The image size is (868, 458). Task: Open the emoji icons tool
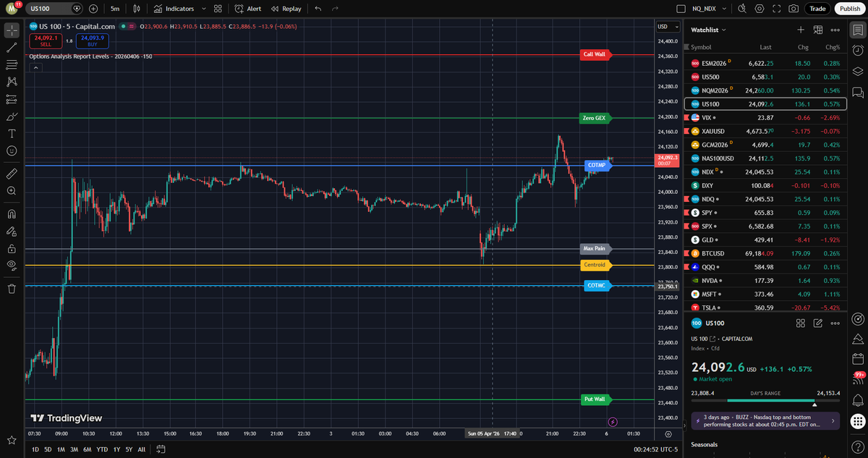coord(12,150)
